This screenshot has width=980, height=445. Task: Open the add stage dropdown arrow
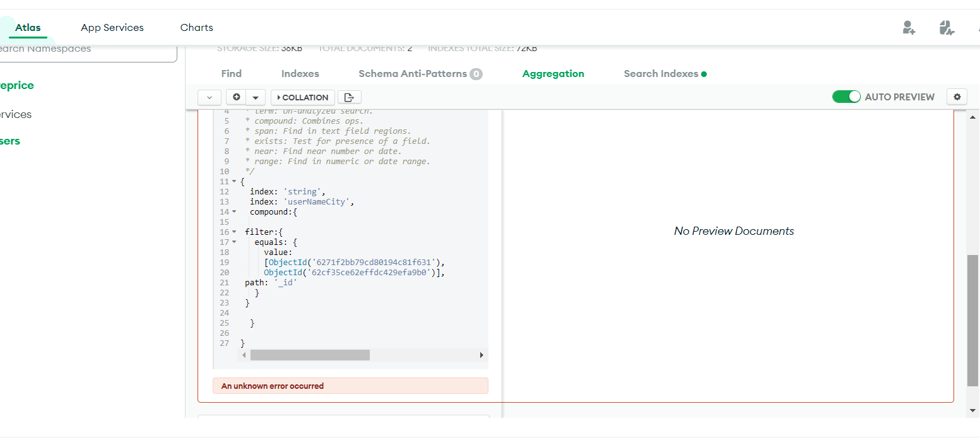255,97
